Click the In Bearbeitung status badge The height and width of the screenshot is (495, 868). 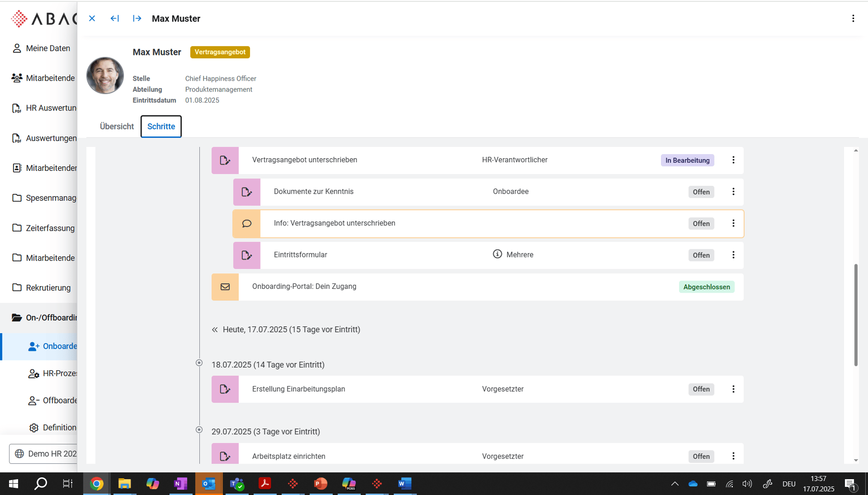(687, 160)
